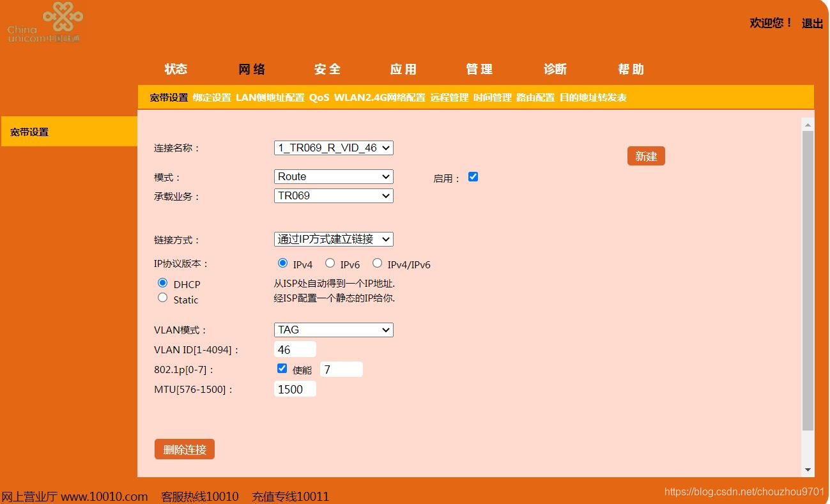The width and height of the screenshot is (830, 504).
Task: Select the DHCP radio button
Action: (x=162, y=282)
